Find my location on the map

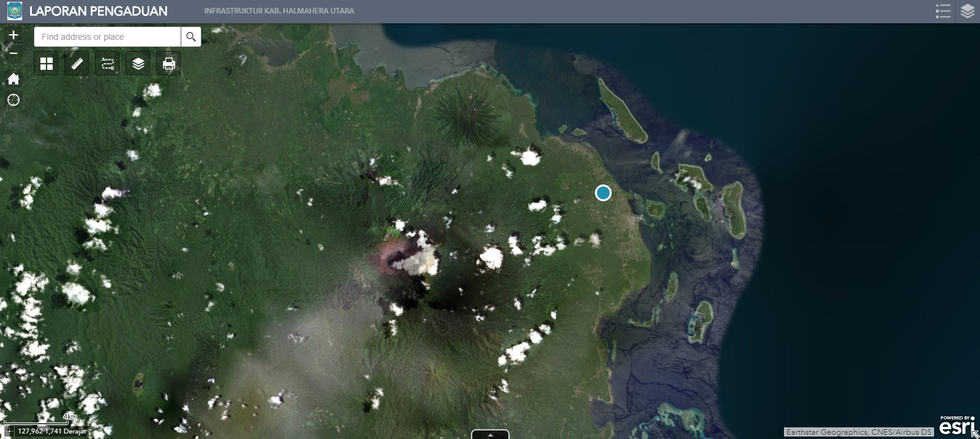click(x=13, y=100)
